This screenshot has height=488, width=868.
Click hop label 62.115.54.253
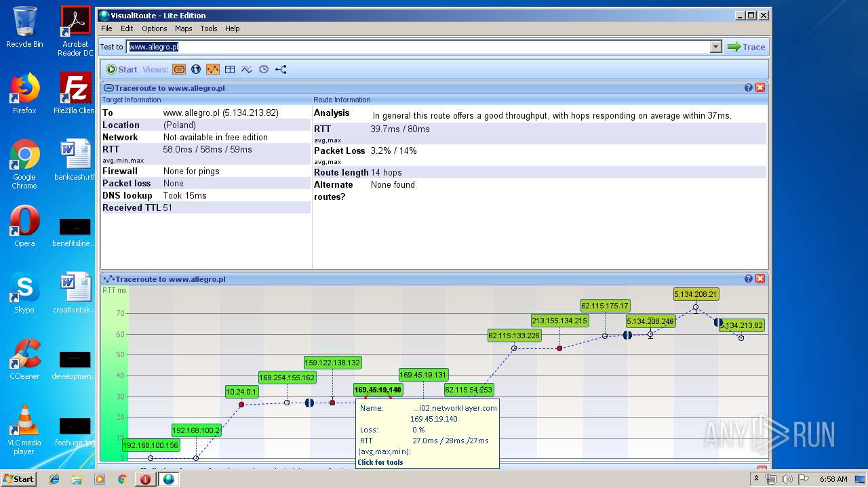point(469,390)
